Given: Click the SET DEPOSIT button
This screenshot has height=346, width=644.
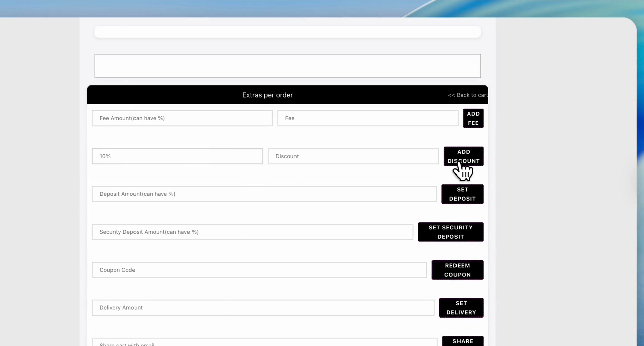Looking at the screenshot, I should click(x=462, y=194).
